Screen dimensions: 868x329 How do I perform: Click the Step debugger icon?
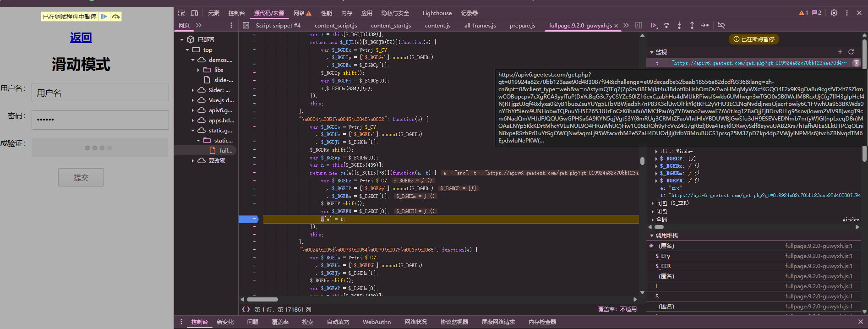click(705, 25)
